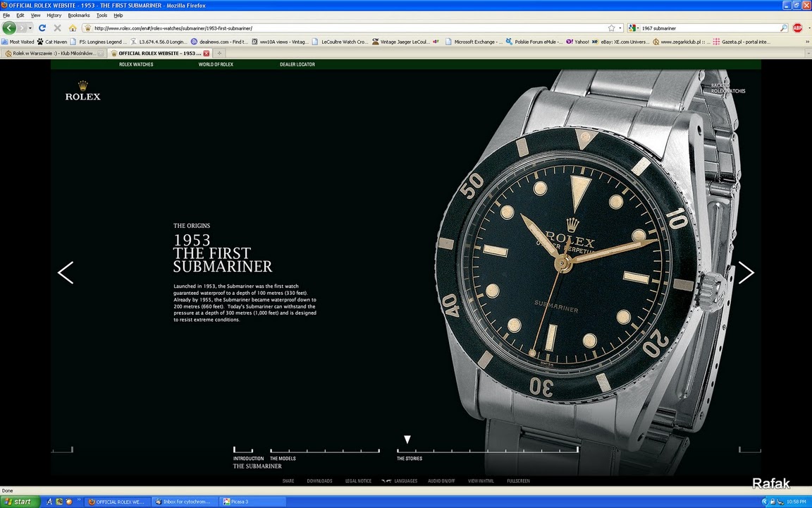Open the Yahoo! bookmark
This screenshot has height=508, width=812.
[577, 42]
